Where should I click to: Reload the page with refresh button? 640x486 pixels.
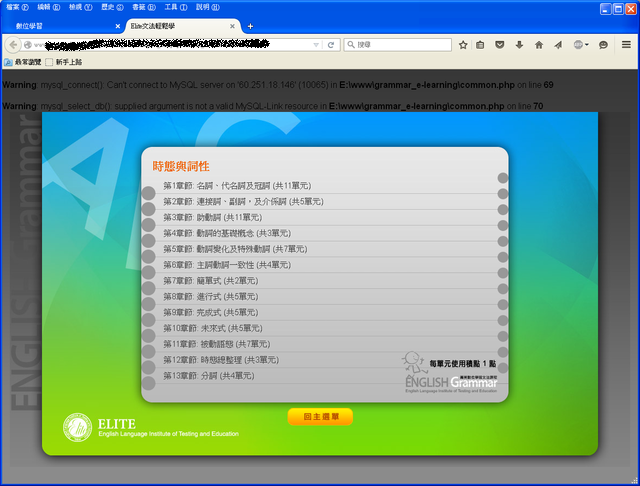click(x=330, y=45)
